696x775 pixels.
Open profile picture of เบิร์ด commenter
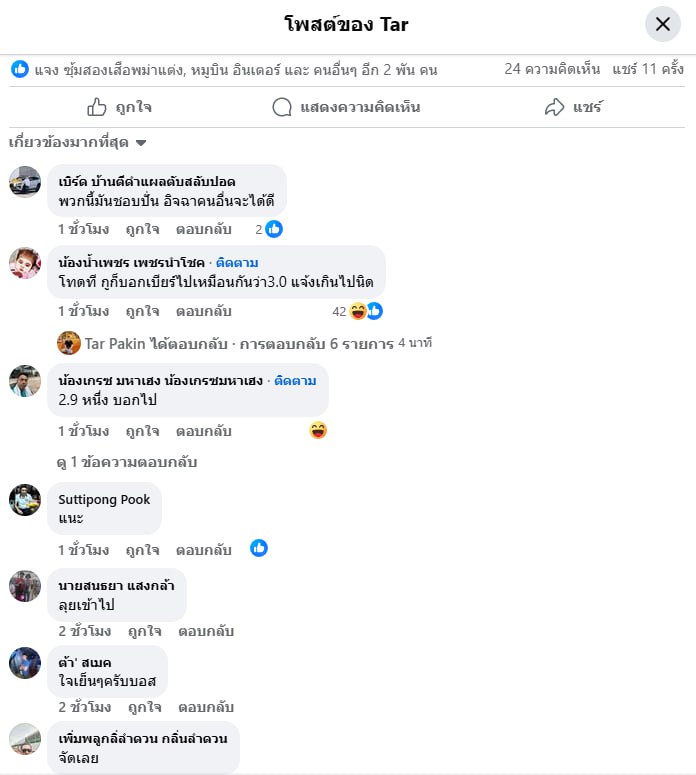pos(25,182)
